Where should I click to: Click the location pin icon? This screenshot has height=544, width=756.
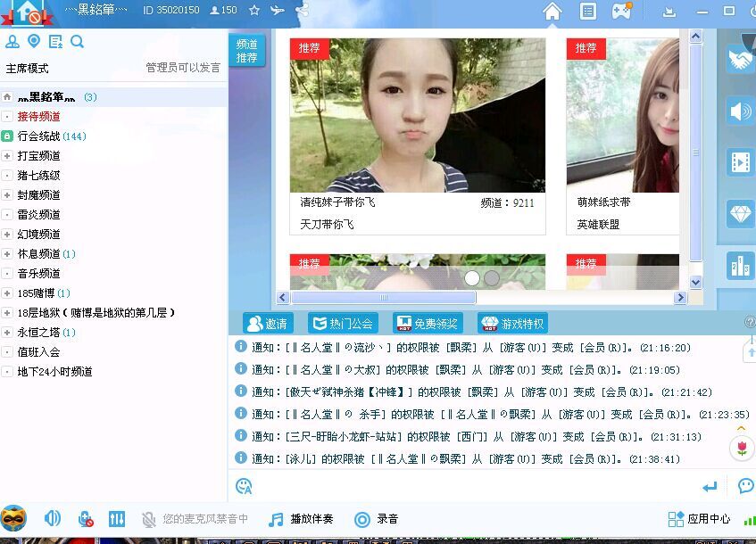[34, 42]
